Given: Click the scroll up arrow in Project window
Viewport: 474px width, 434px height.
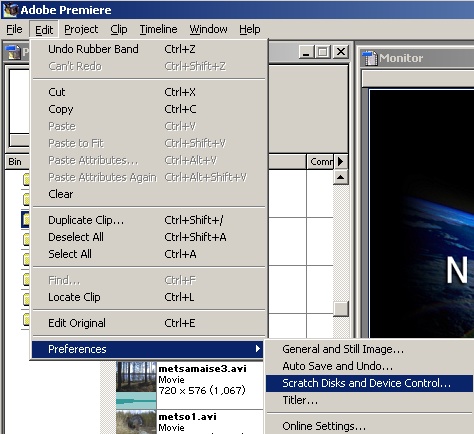Looking at the screenshot, I should [x=341, y=177].
